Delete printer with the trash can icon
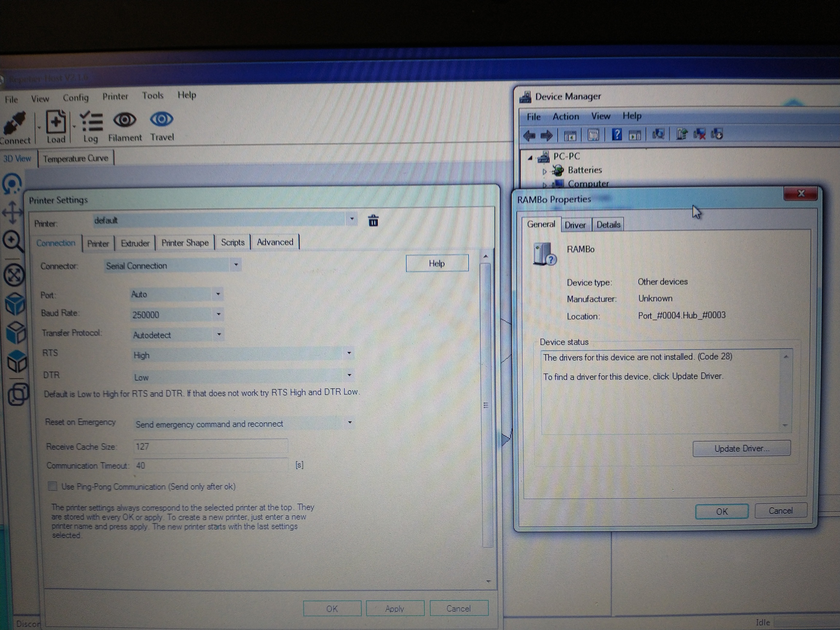 tap(373, 220)
